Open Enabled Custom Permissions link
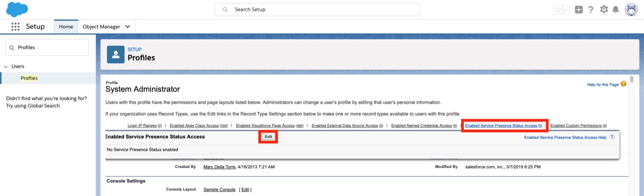This screenshot has width=644, height=196. point(578,126)
